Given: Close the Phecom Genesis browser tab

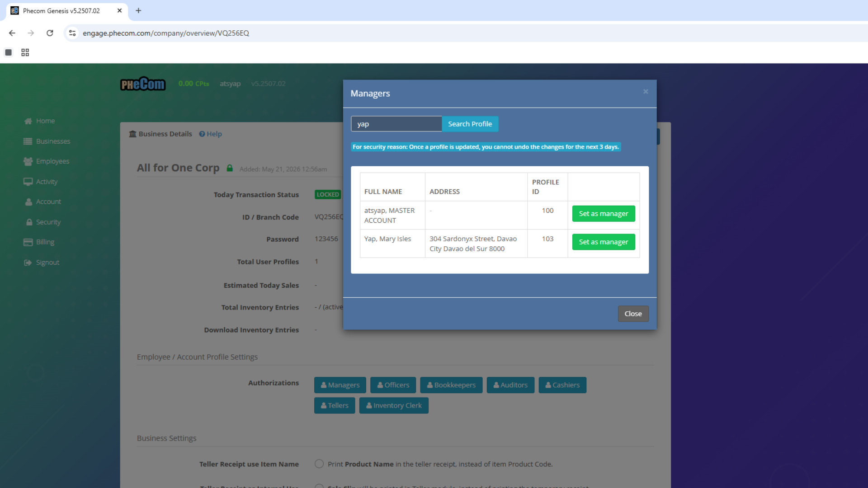Looking at the screenshot, I should (119, 10).
